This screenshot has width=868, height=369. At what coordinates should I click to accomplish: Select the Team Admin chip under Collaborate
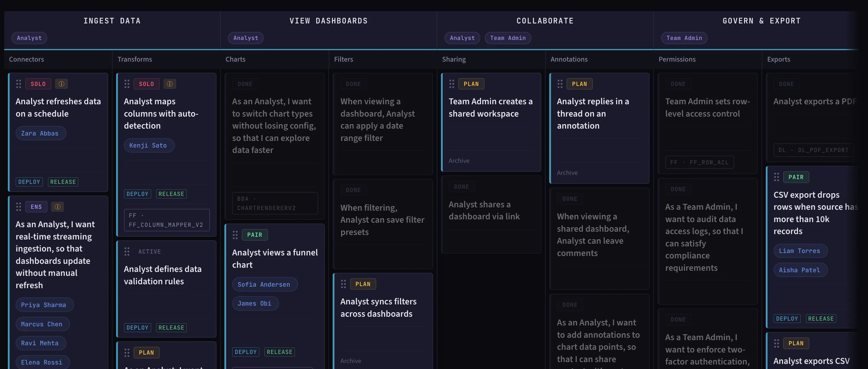[x=508, y=38]
